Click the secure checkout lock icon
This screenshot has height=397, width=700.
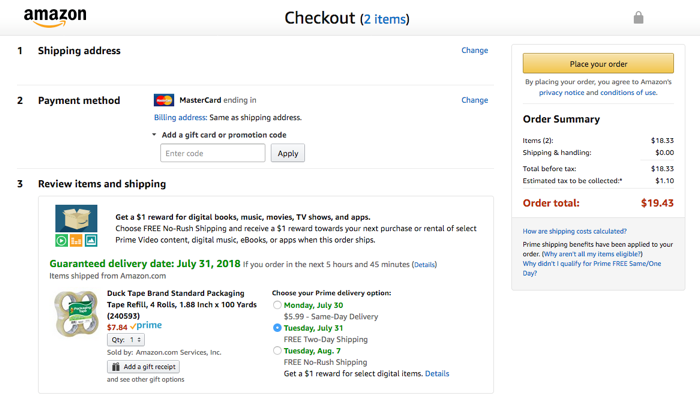tap(638, 18)
